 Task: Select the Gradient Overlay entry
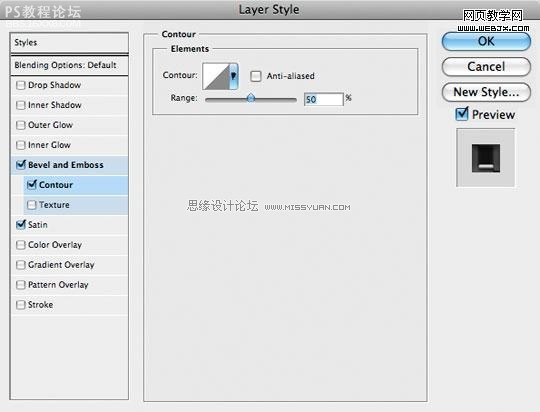[70, 265]
